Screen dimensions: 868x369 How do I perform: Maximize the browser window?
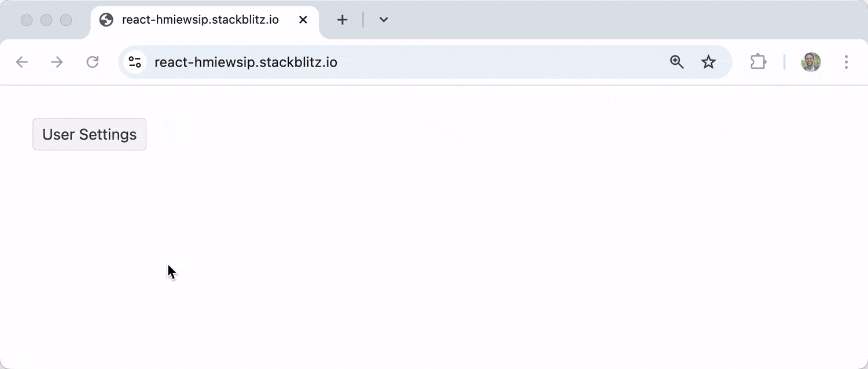coord(66,20)
